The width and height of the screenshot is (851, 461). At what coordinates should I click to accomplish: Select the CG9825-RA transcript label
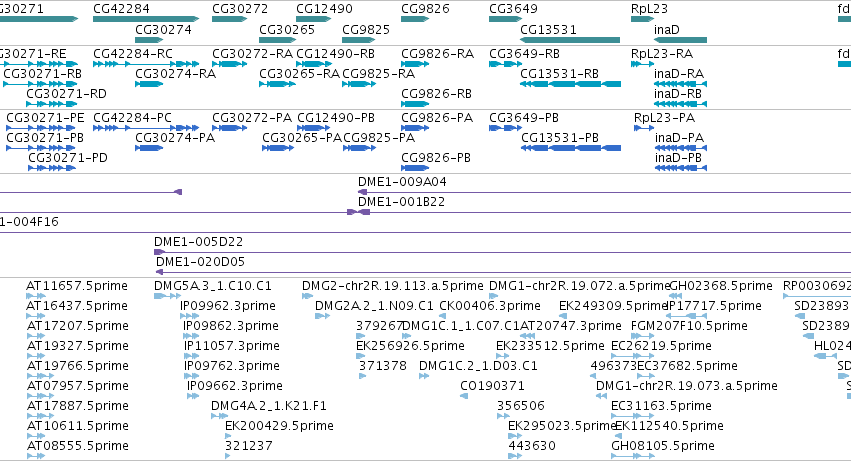click(x=378, y=74)
